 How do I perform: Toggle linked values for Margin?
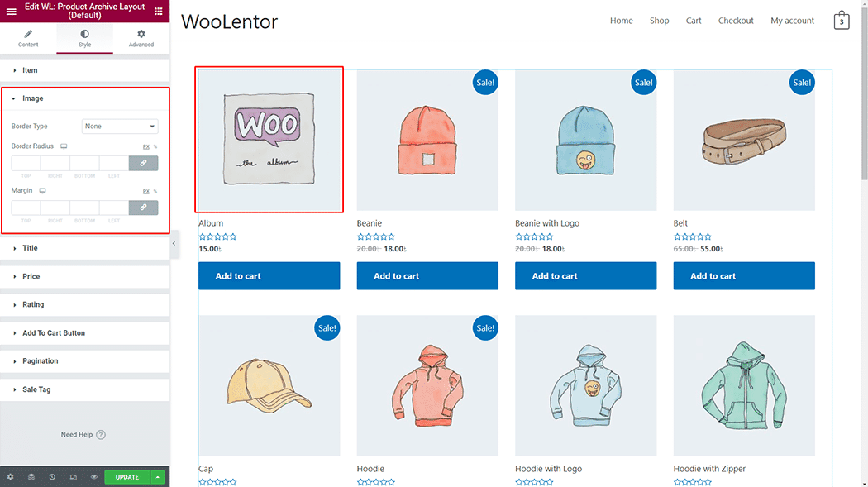(x=143, y=208)
